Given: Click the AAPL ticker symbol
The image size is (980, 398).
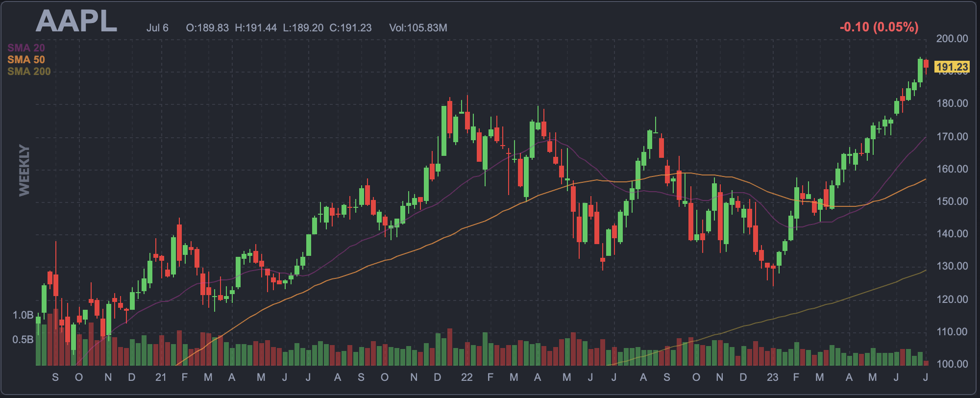Looking at the screenshot, I should [76, 22].
